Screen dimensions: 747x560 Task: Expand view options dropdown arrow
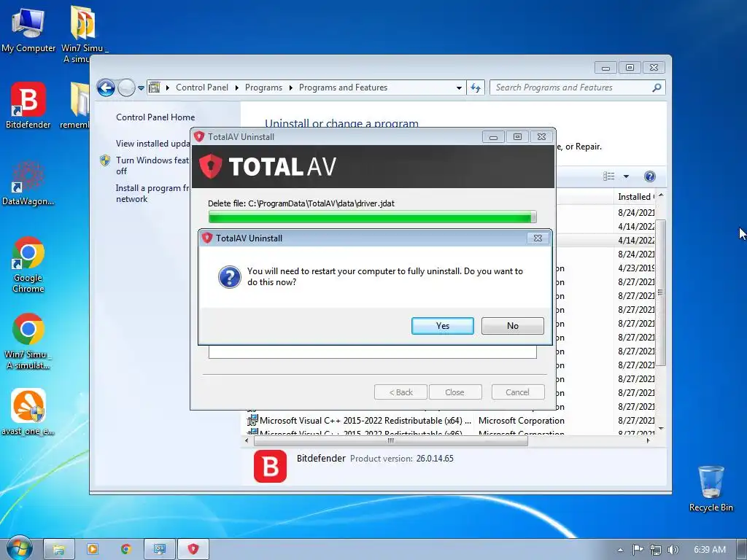pyautogui.click(x=626, y=176)
